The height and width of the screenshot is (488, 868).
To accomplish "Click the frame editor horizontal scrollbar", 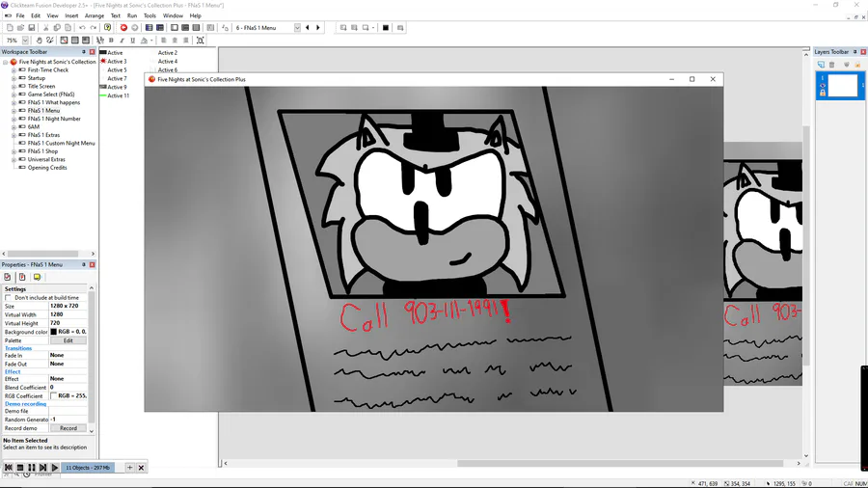I will [x=620, y=464].
